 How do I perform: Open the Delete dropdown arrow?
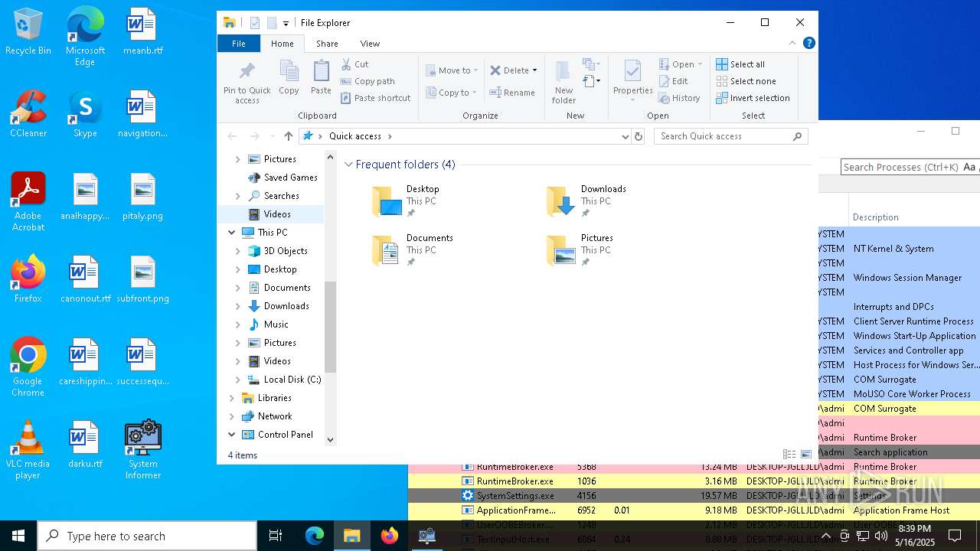coord(534,70)
